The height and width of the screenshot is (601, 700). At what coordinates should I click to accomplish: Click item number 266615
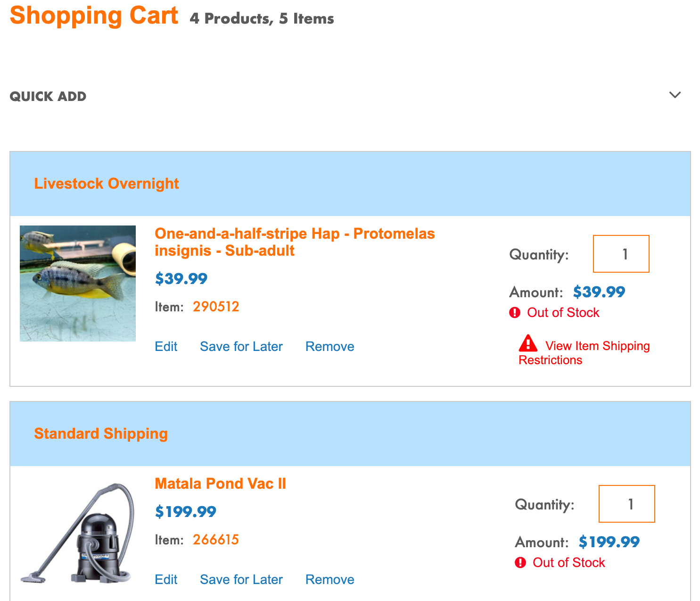coord(216,540)
